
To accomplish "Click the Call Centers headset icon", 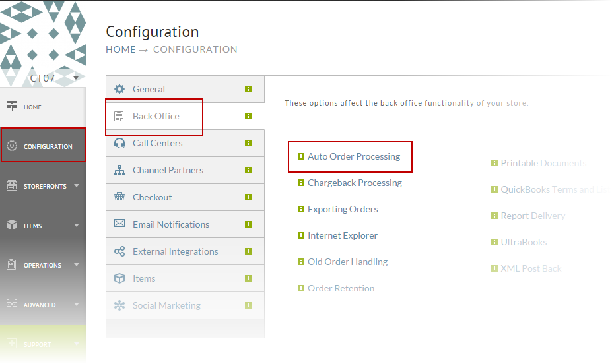I will coord(119,143).
